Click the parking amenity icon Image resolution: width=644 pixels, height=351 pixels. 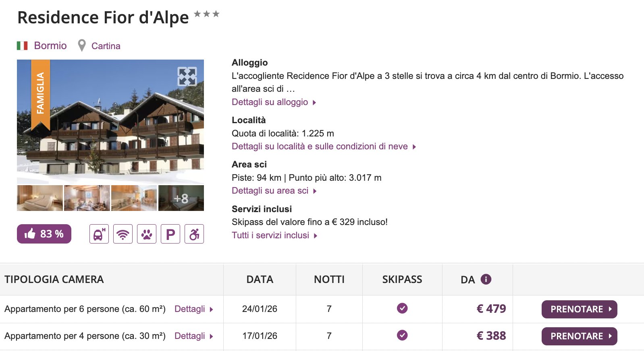170,234
